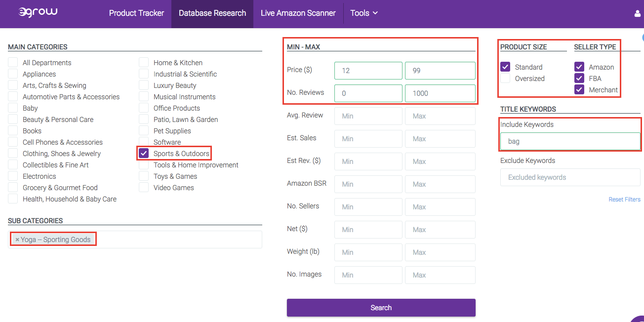The height and width of the screenshot is (322, 644).
Task: Open the user account icon top right
Action: (637, 13)
